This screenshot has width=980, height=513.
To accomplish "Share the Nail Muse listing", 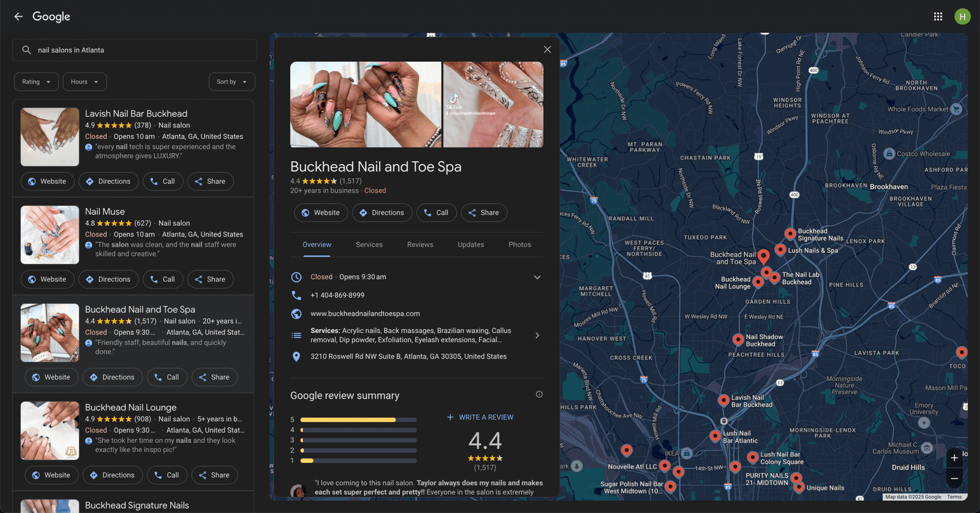I will point(210,279).
